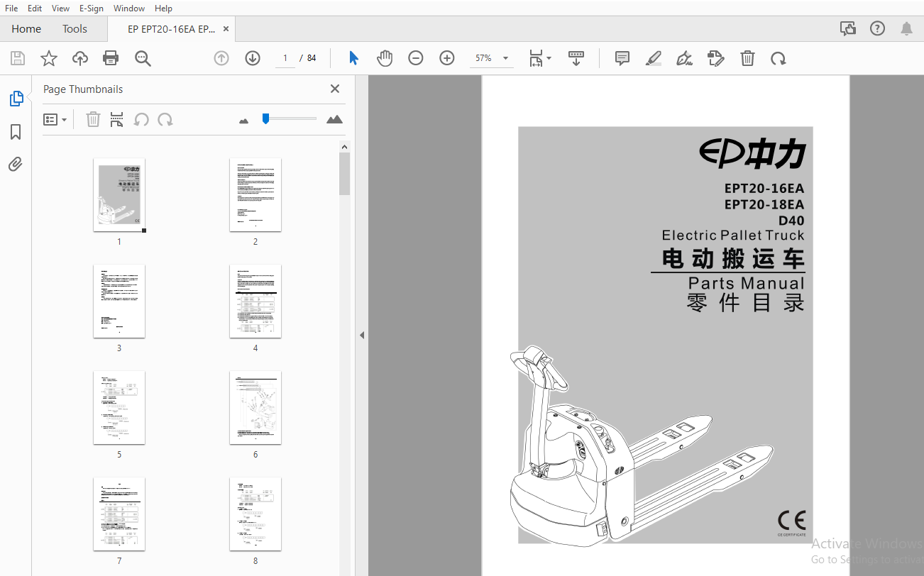The width and height of the screenshot is (924, 576).
Task: Open the Bookmarks sidebar panel
Action: coord(16,132)
